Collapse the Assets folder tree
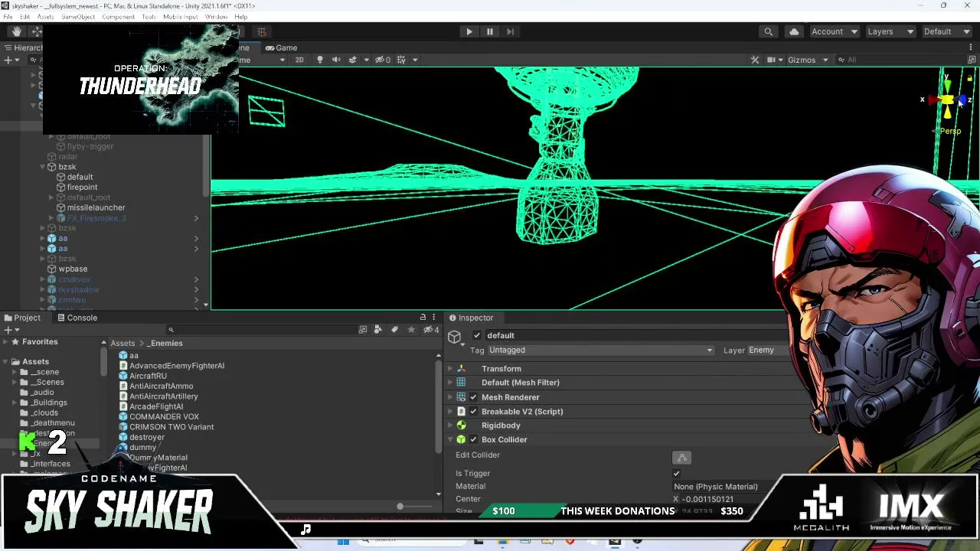Screen dimensions: 980x551 click(5, 362)
